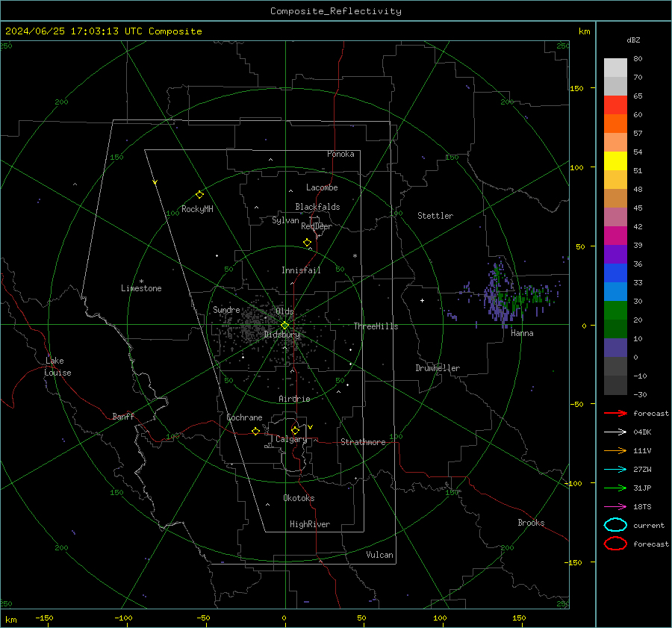Viewport: 672px width, 628px height.
Task: Select the cyan 27ZW arrow legend icon
Action: pyautogui.click(x=615, y=470)
